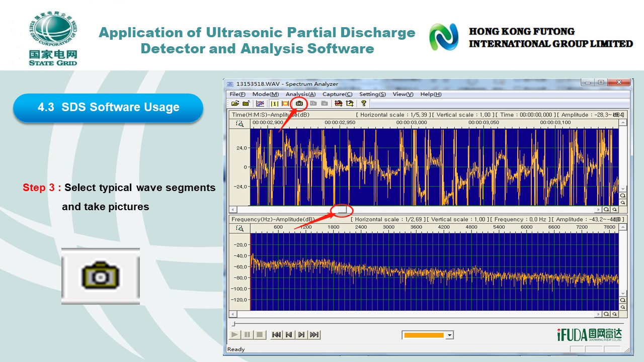Click the frequency panel scrollbar left arrow
644x362 pixels.
pos(232,314)
